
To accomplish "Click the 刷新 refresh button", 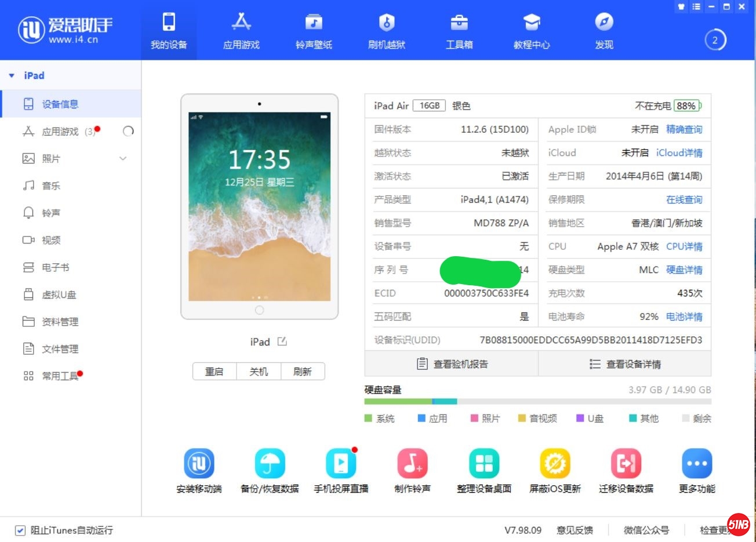I will (x=303, y=371).
